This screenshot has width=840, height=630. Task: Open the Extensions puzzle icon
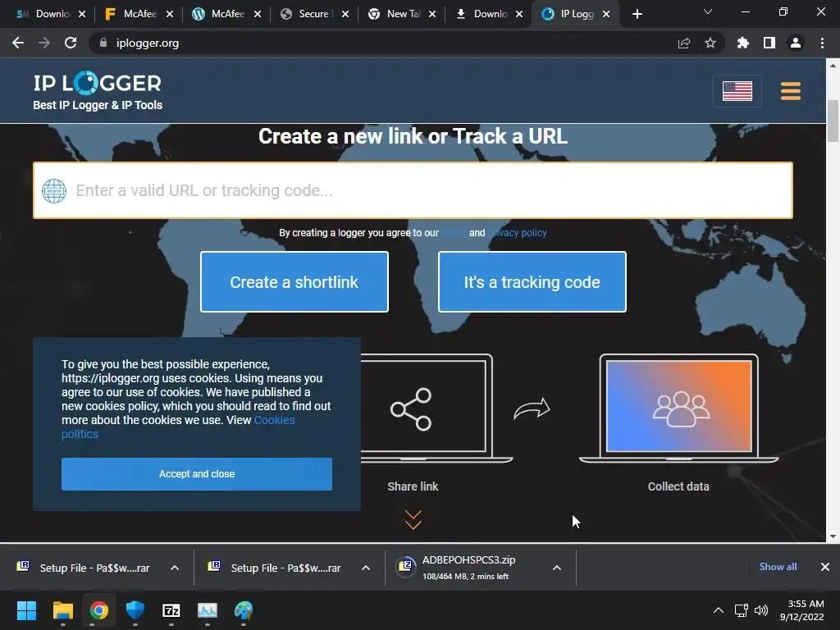pos(743,43)
